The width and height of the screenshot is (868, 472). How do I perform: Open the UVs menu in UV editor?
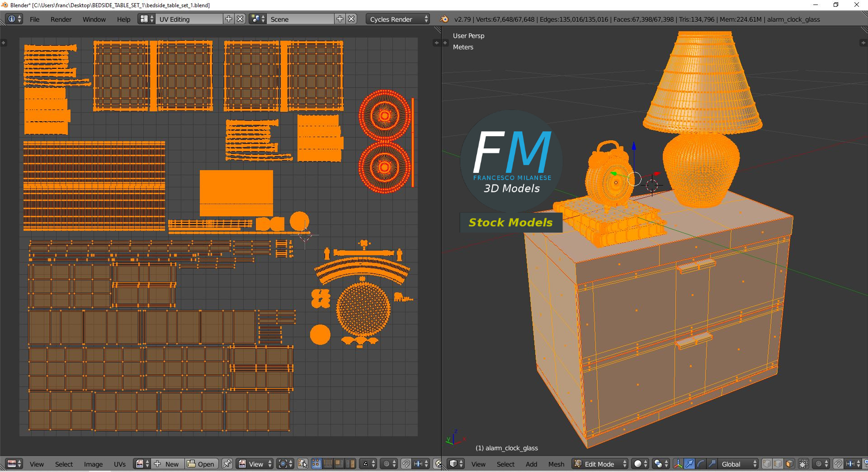(x=120, y=464)
